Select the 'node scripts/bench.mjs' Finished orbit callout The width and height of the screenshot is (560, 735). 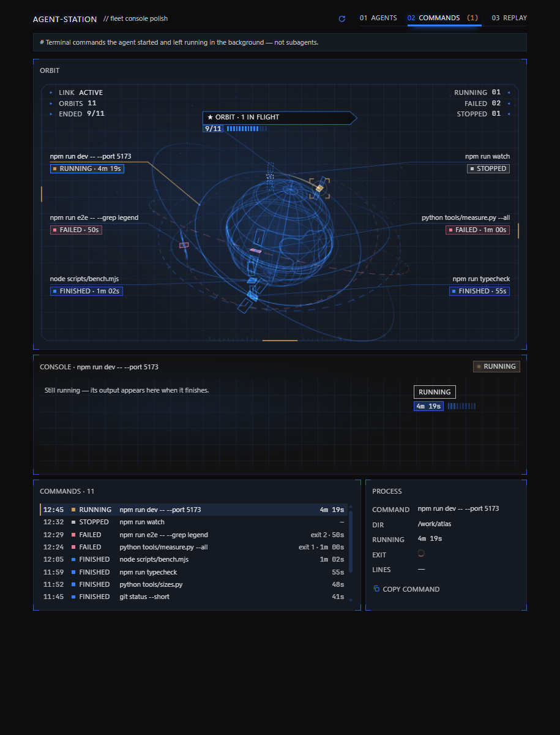pos(86,285)
